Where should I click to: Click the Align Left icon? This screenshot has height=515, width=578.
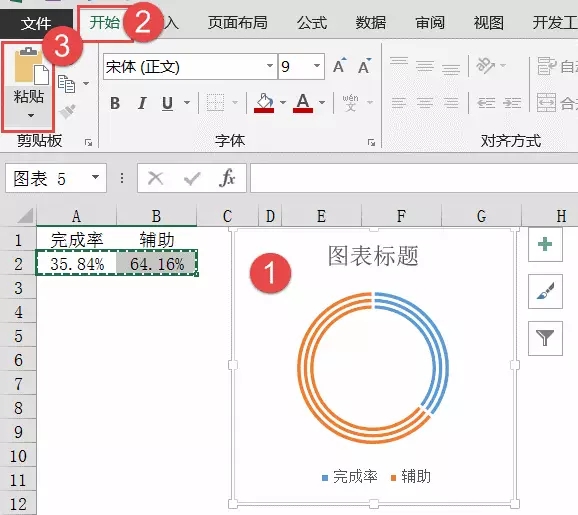[x=399, y=102]
